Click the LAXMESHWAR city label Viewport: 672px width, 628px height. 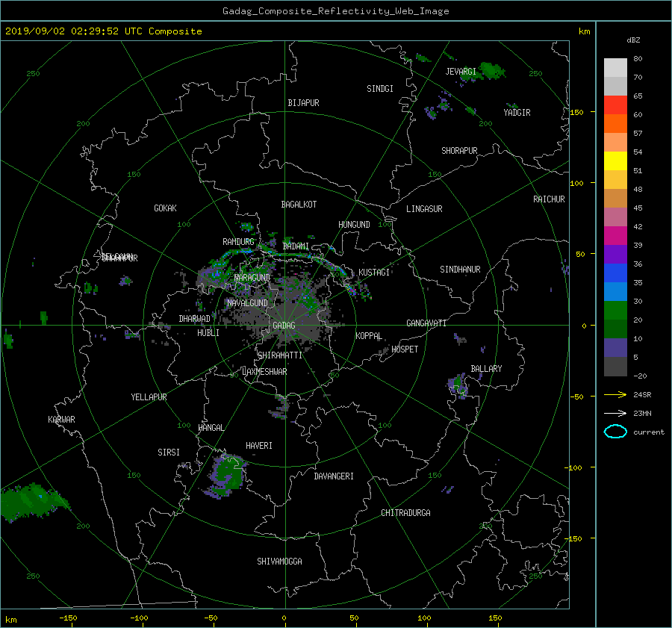point(264,372)
